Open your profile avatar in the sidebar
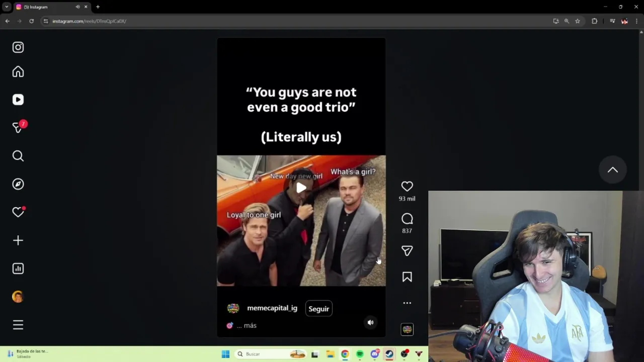 pyautogui.click(x=18, y=297)
